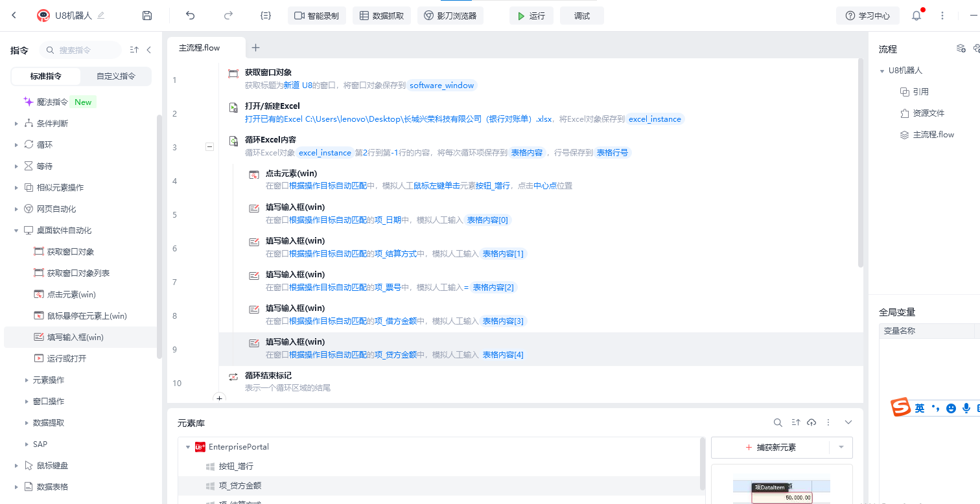Click the round plus below the flow steps
The image size is (980, 504).
[x=219, y=398]
